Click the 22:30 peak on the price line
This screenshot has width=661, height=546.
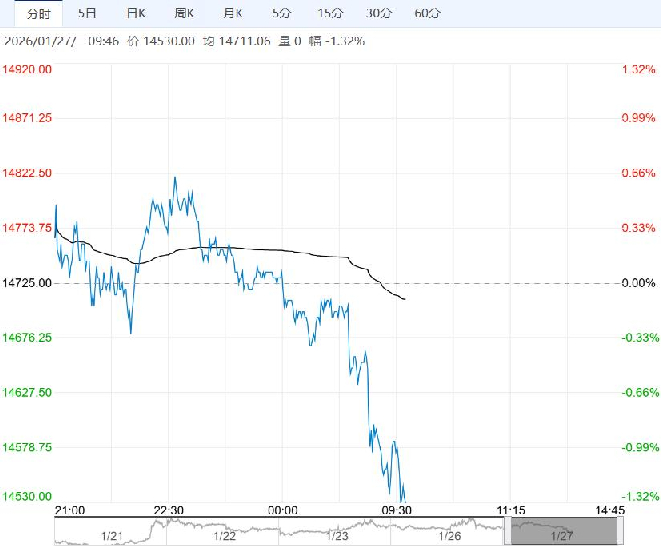pos(175,178)
